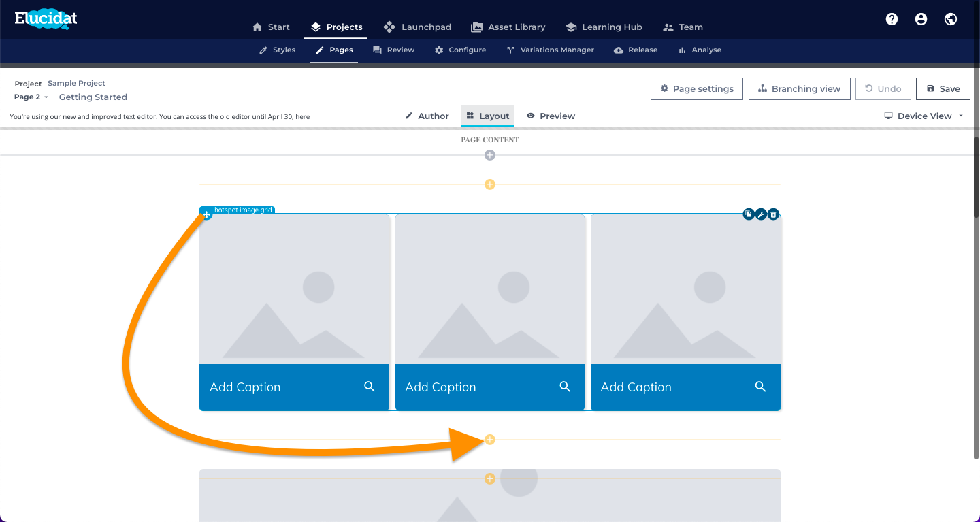The image size is (980, 522).
Task: Click the move handle on hotspot-image-grid
Action: click(x=206, y=215)
